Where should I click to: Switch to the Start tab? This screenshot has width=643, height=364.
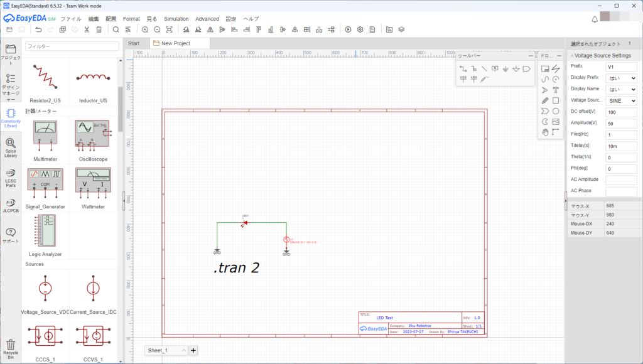pos(134,43)
